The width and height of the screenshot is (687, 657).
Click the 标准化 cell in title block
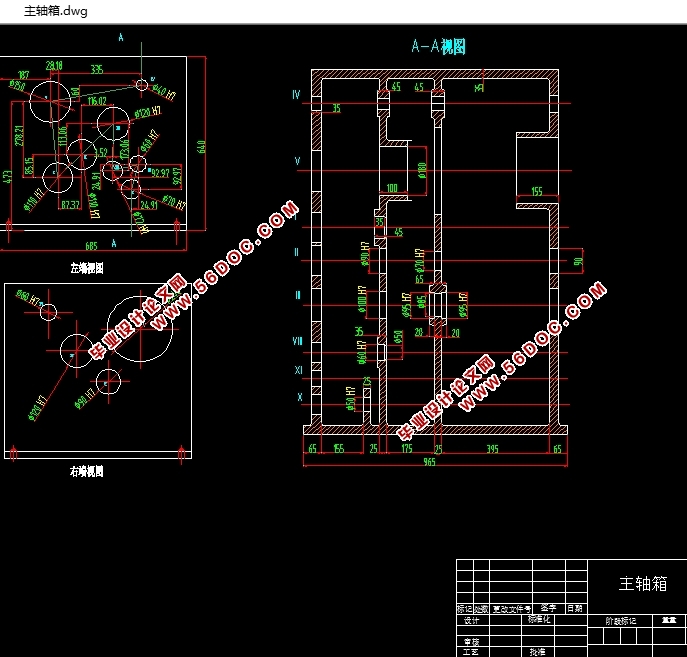[x=537, y=620]
